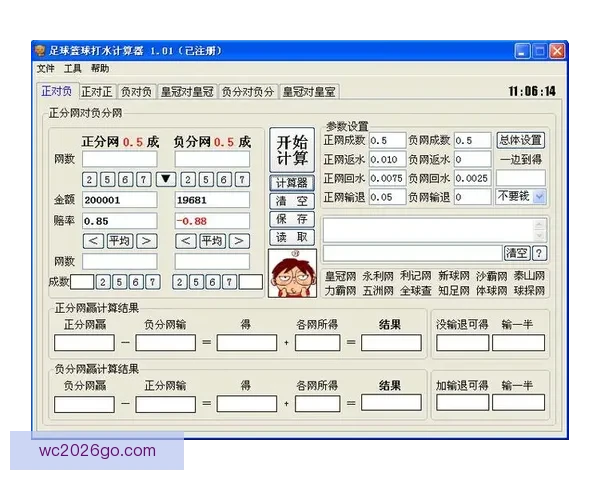The width and height of the screenshot is (600, 480).
Task: Click the > button under 负分网 赔率 -0.88
Action: pos(239,241)
